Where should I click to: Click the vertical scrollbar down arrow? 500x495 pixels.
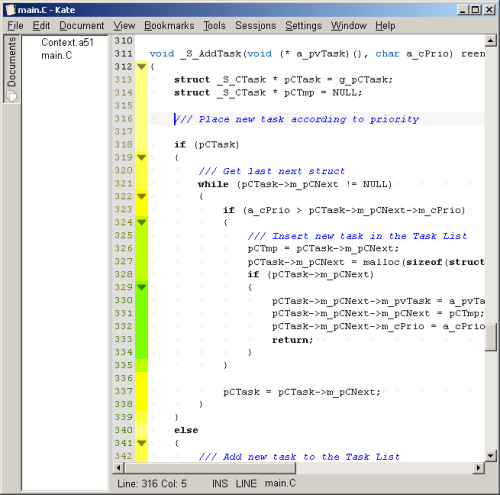coord(490,455)
